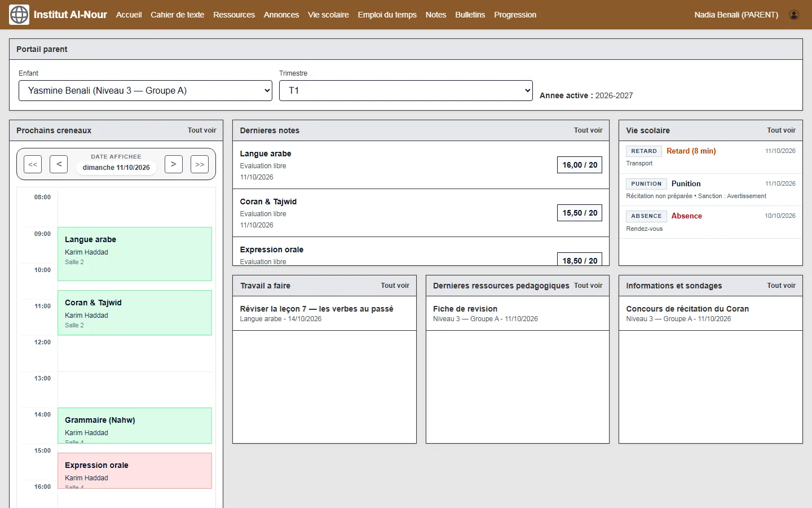Click the Nadia Benali (PARENT) account name
The width and height of the screenshot is (812, 508).
[736, 15]
